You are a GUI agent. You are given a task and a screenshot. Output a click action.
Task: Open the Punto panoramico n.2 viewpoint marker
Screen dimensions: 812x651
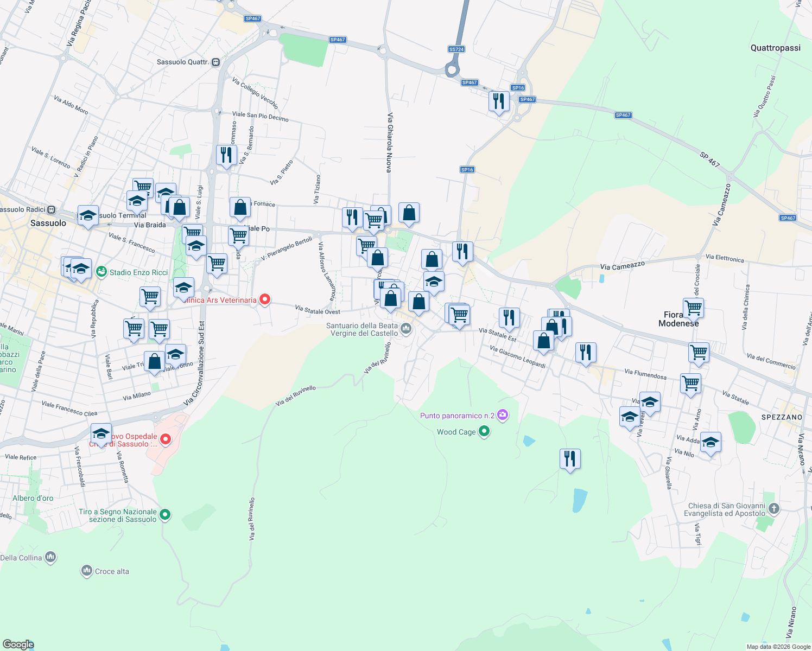pyautogui.click(x=503, y=414)
